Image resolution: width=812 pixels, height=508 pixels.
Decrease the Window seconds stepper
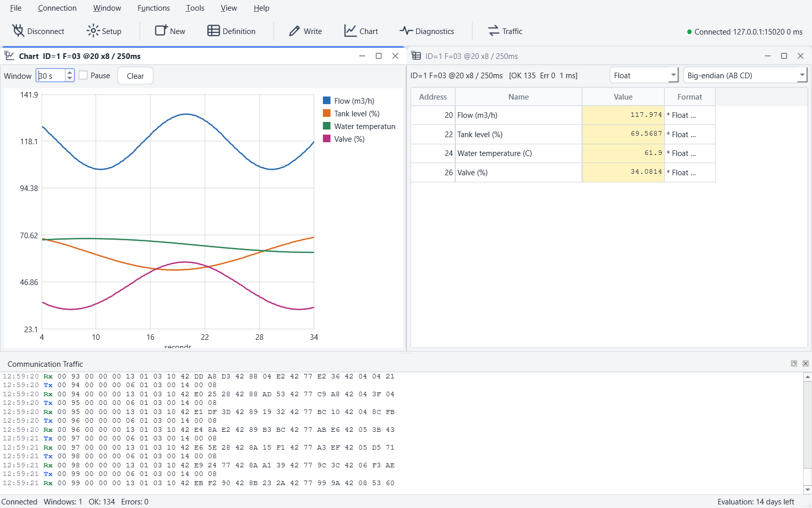click(70, 78)
